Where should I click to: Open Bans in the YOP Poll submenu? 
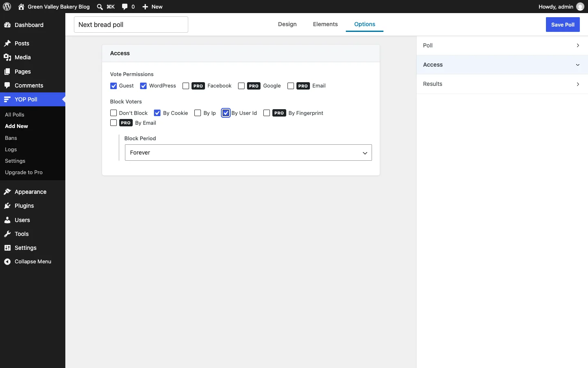(11, 138)
